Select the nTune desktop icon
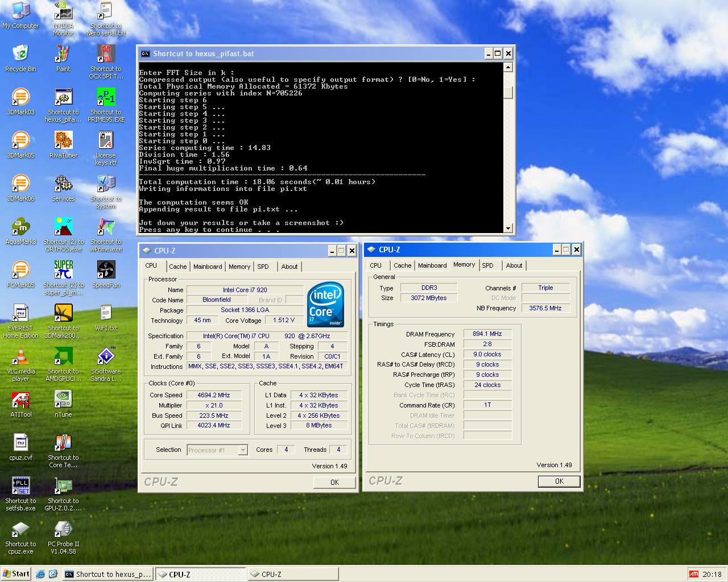 [63, 404]
